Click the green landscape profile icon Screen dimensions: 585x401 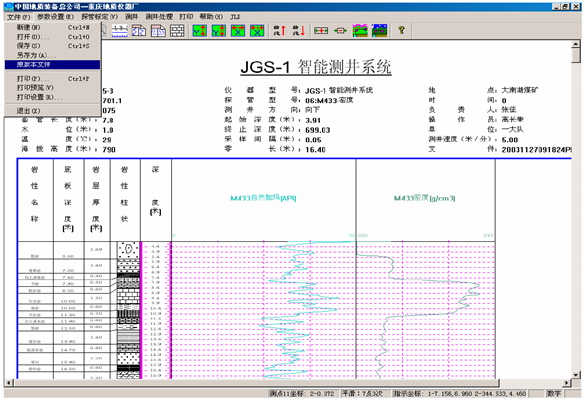pos(360,31)
